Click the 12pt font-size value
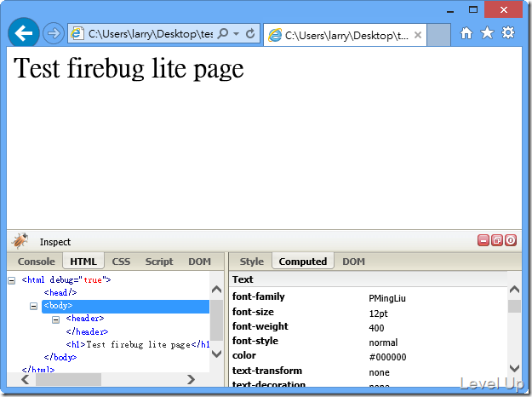The height and width of the screenshot is (397, 532). point(378,314)
